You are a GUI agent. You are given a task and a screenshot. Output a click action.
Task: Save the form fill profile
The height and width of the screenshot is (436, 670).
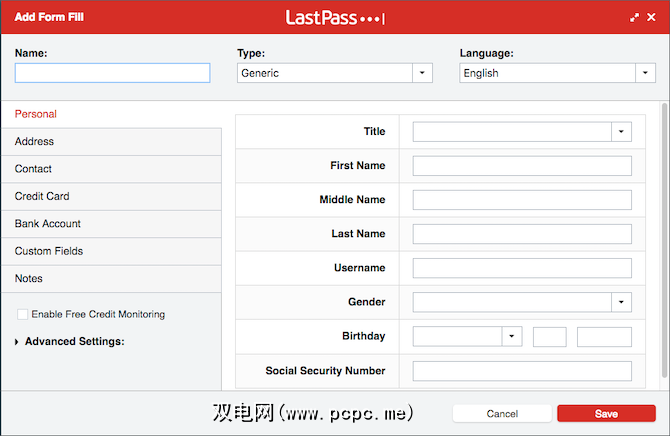tap(606, 414)
